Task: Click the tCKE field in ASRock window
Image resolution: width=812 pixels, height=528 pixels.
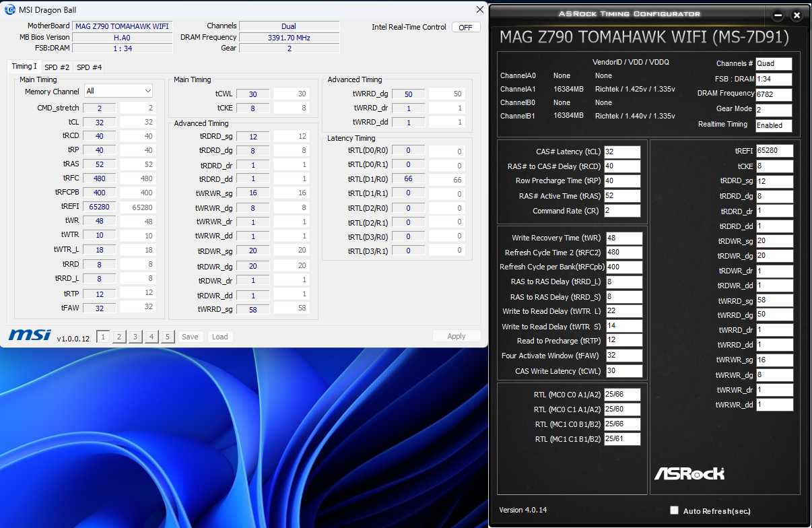Action: (x=774, y=166)
